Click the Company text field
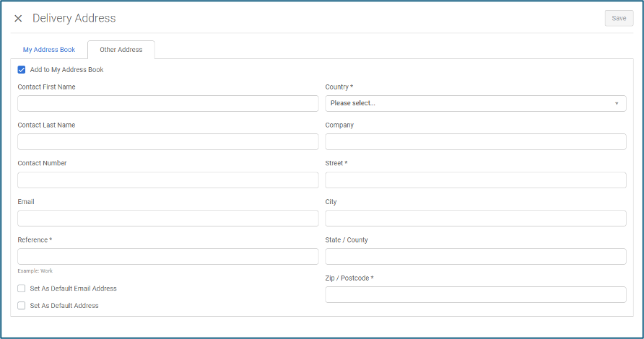 (x=475, y=141)
